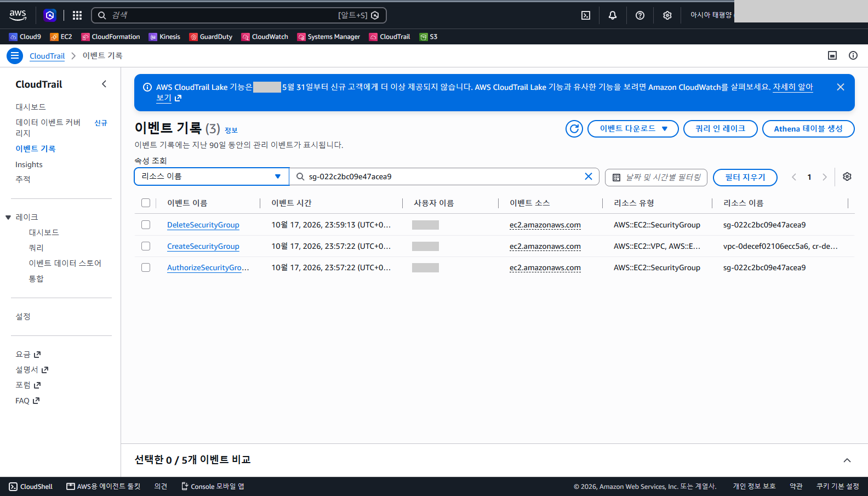Clear the resource name search value
The width and height of the screenshot is (868, 496).
[x=589, y=176]
